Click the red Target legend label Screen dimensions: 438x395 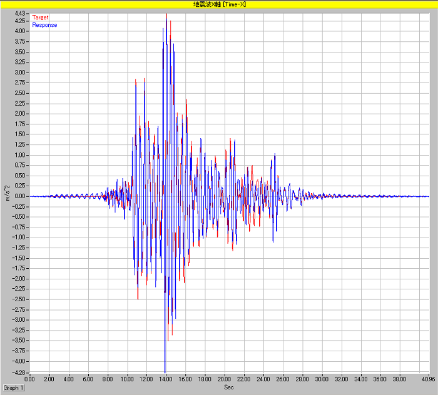click(40, 17)
